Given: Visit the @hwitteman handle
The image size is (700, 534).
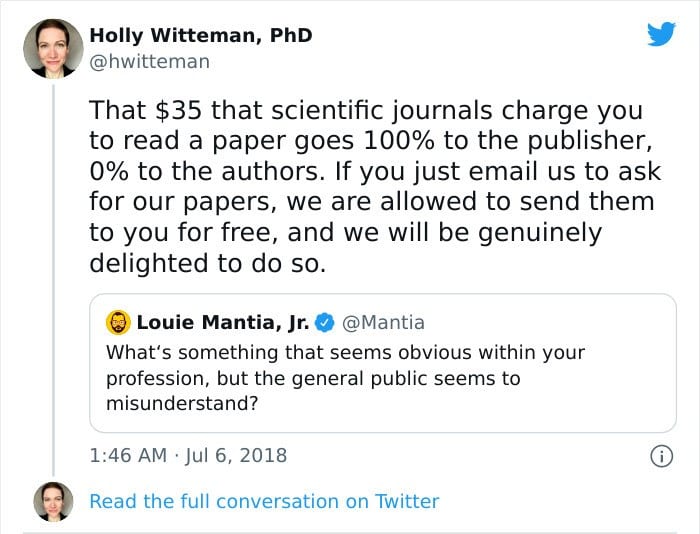Looking at the screenshot, I should pos(150,62).
